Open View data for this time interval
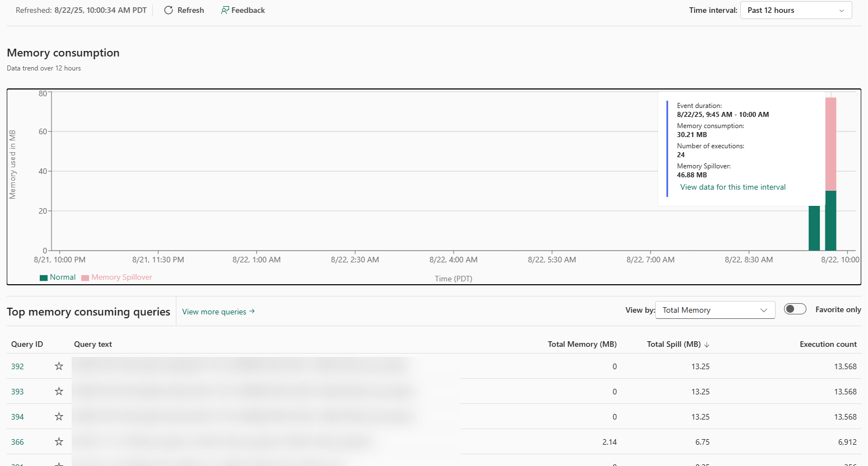 click(x=732, y=187)
